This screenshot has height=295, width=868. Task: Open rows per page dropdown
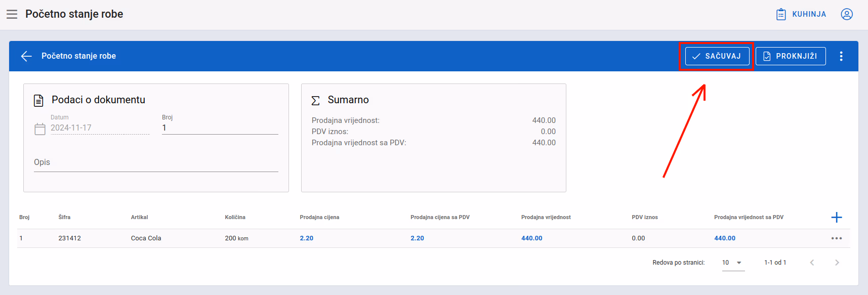tap(733, 263)
